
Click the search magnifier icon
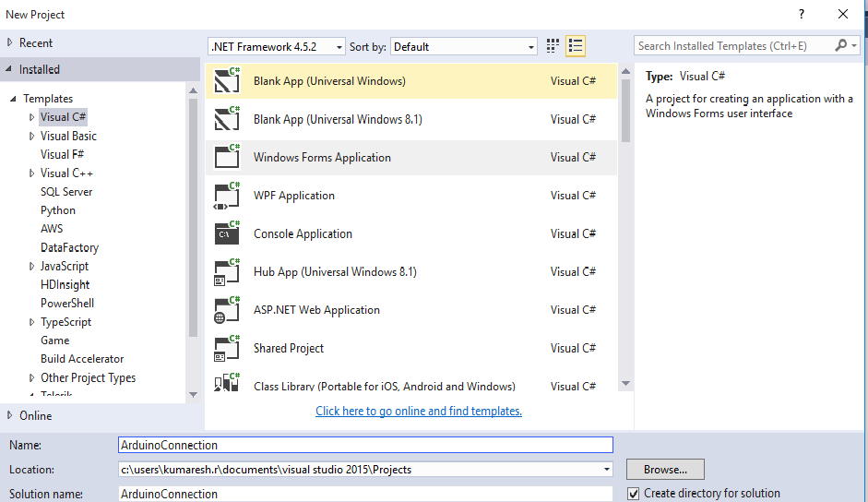840,45
